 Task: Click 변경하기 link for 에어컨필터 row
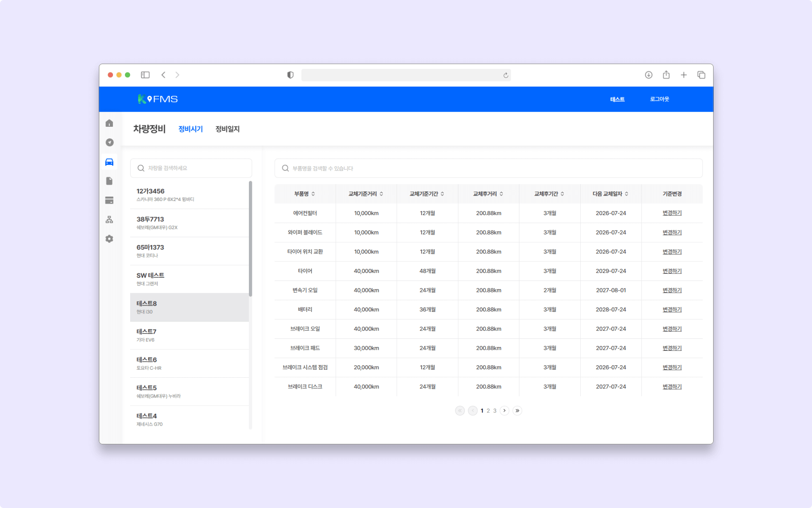(671, 213)
